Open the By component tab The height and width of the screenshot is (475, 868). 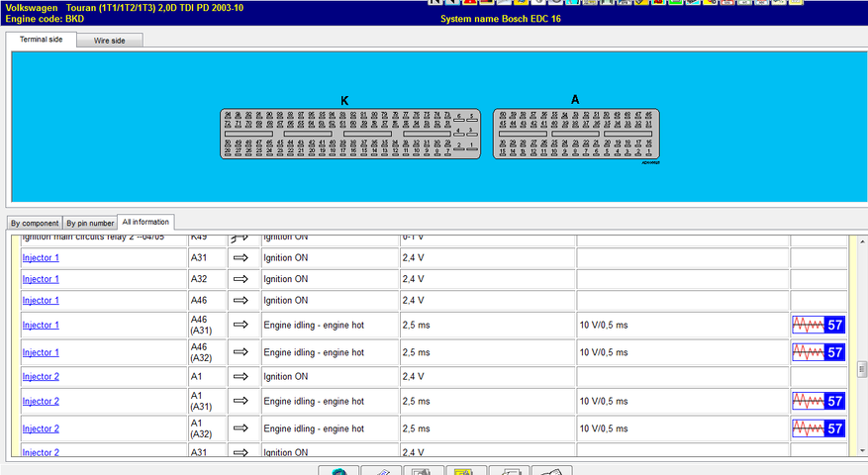[35, 223]
